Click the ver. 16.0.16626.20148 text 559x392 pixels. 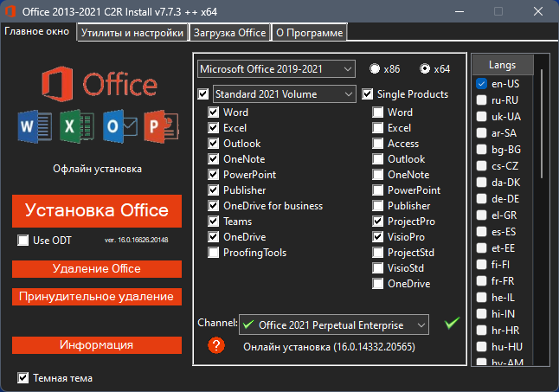pos(137,240)
